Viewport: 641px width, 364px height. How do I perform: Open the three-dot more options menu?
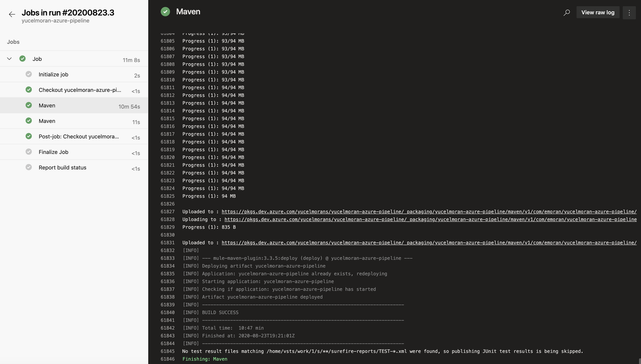[x=629, y=12]
